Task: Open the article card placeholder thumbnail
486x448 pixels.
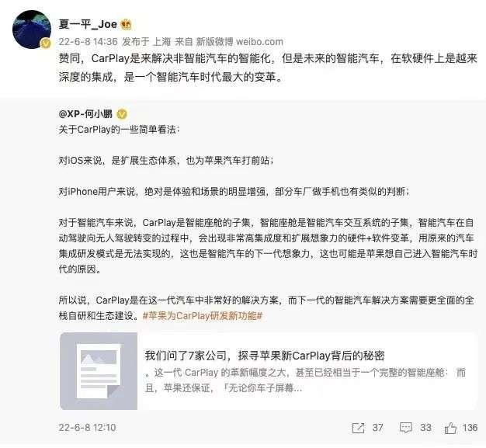Action: [x=99, y=371]
